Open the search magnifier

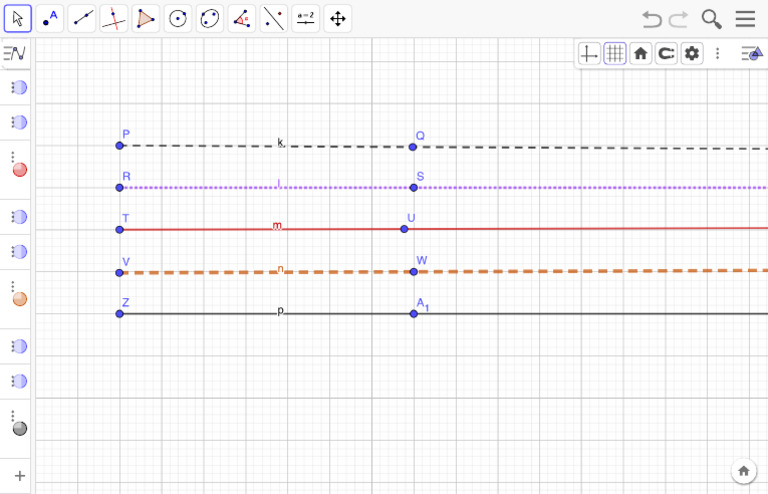(711, 19)
